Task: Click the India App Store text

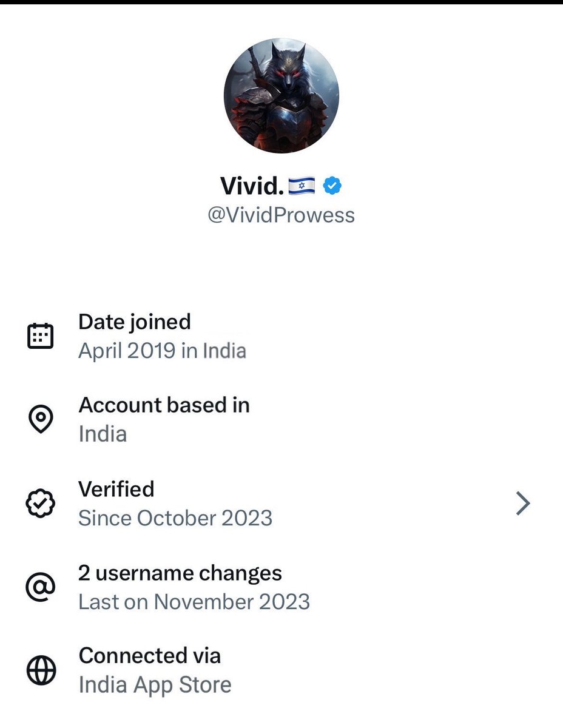Action: pyautogui.click(x=155, y=685)
